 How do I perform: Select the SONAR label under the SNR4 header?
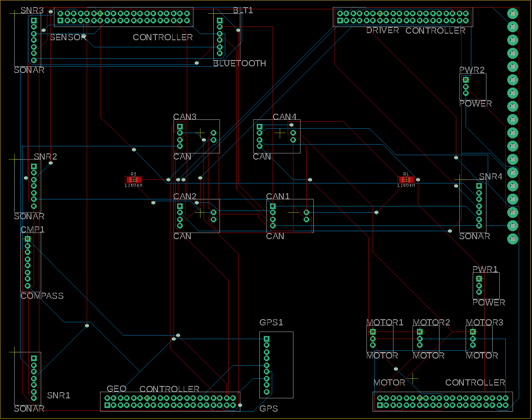click(x=474, y=236)
